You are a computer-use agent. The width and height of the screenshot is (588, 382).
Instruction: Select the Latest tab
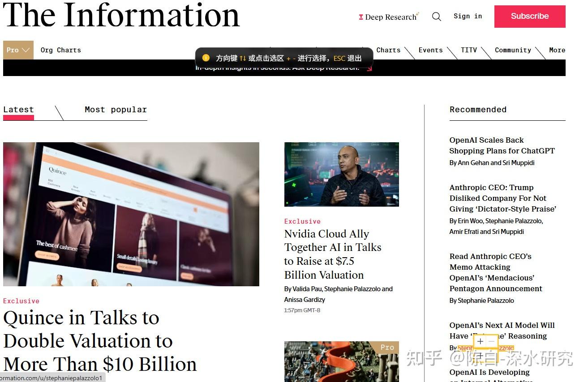point(18,110)
